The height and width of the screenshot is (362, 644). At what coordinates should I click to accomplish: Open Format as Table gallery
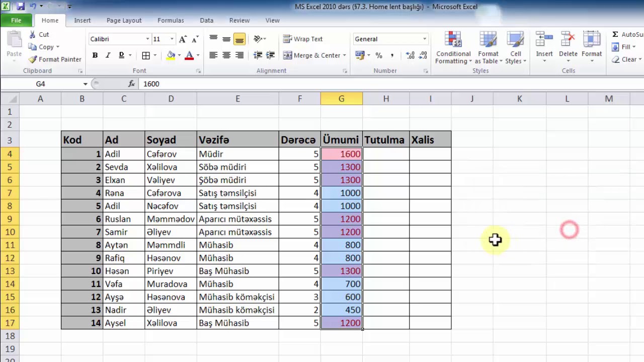(x=488, y=48)
